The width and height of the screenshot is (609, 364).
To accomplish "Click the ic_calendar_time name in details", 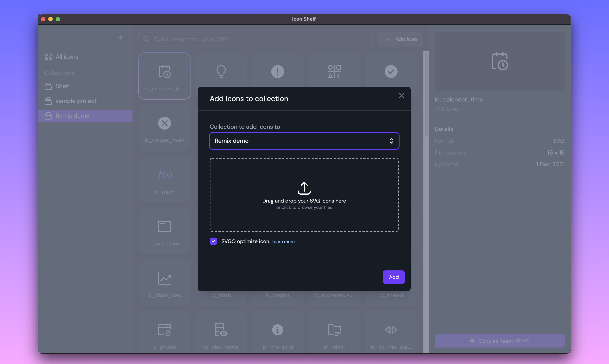I will click(x=458, y=100).
